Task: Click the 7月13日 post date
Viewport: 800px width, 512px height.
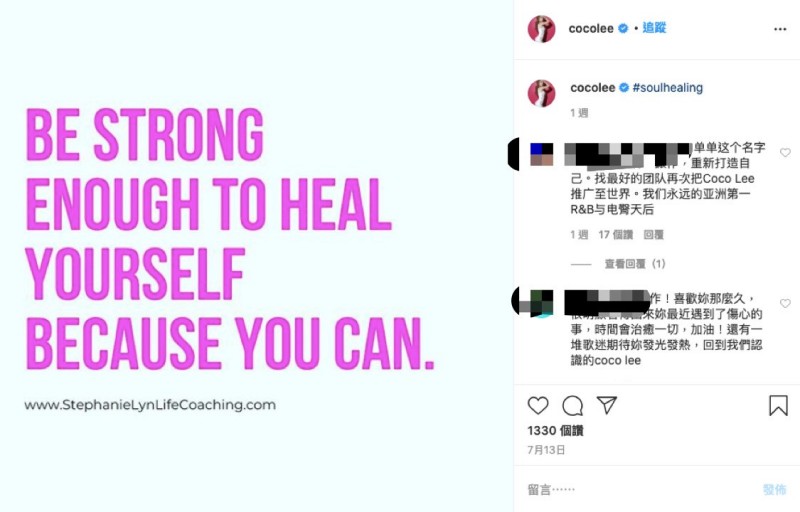Action: click(546, 450)
